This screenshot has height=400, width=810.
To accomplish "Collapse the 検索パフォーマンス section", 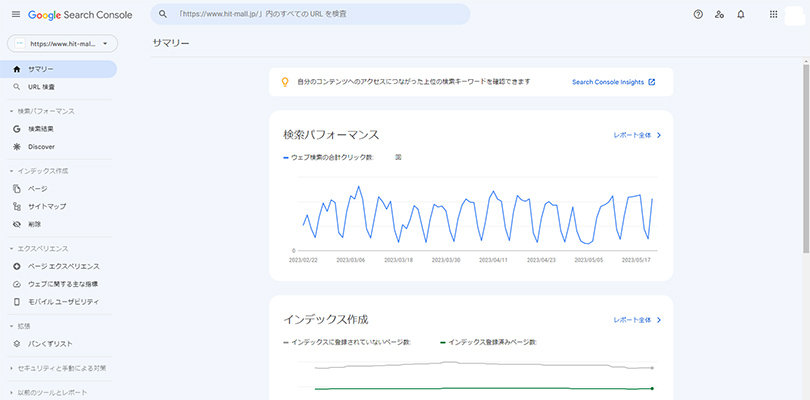I will pyautogui.click(x=10, y=111).
